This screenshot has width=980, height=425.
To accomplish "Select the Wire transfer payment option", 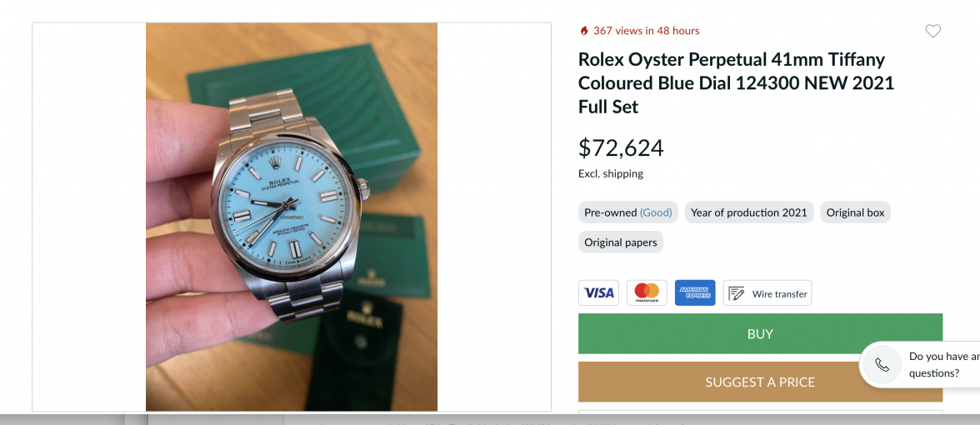I will (767, 292).
